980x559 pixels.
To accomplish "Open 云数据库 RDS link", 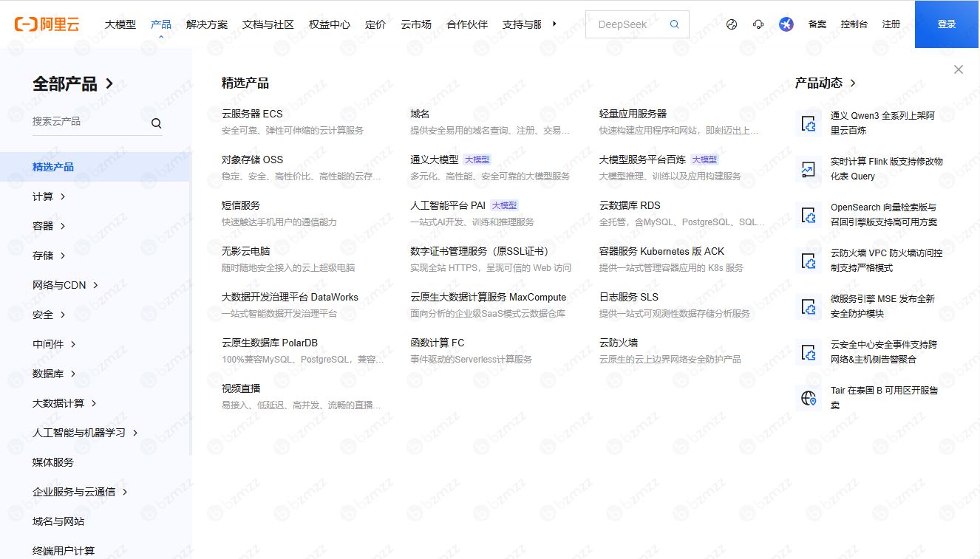I will pos(630,205).
